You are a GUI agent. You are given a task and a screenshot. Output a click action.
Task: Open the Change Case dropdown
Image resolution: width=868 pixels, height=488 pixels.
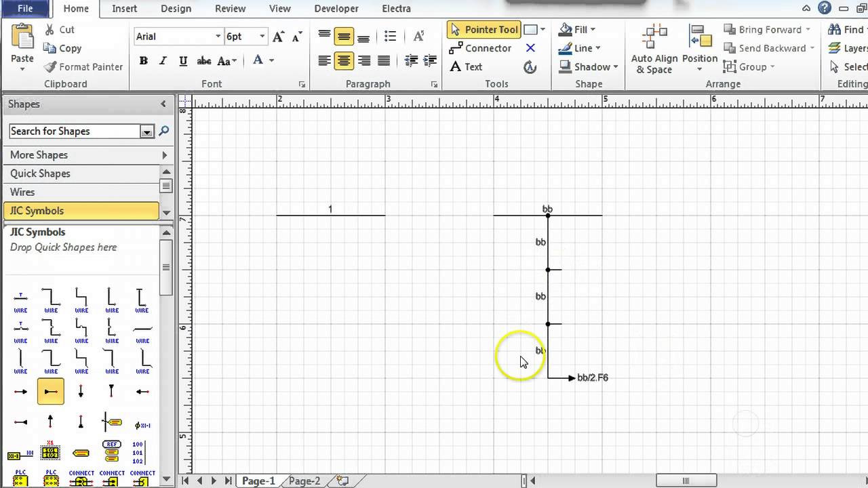(x=229, y=61)
